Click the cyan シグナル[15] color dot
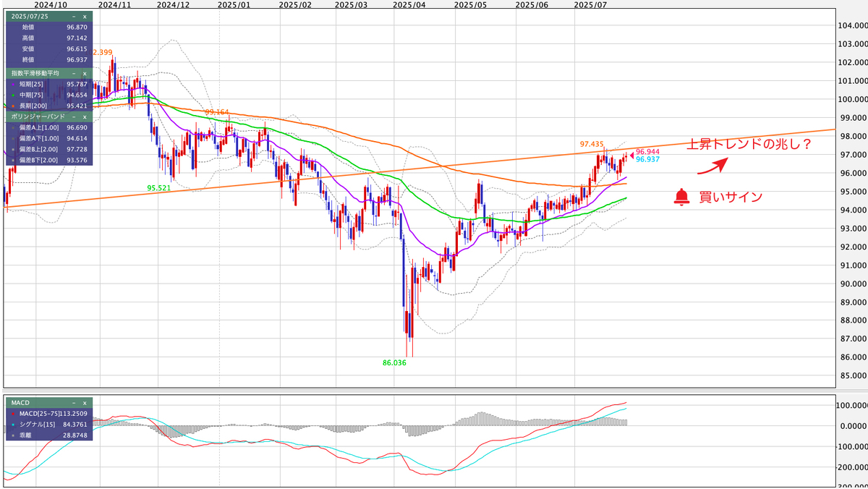The image size is (868, 489). coord(14,424)
